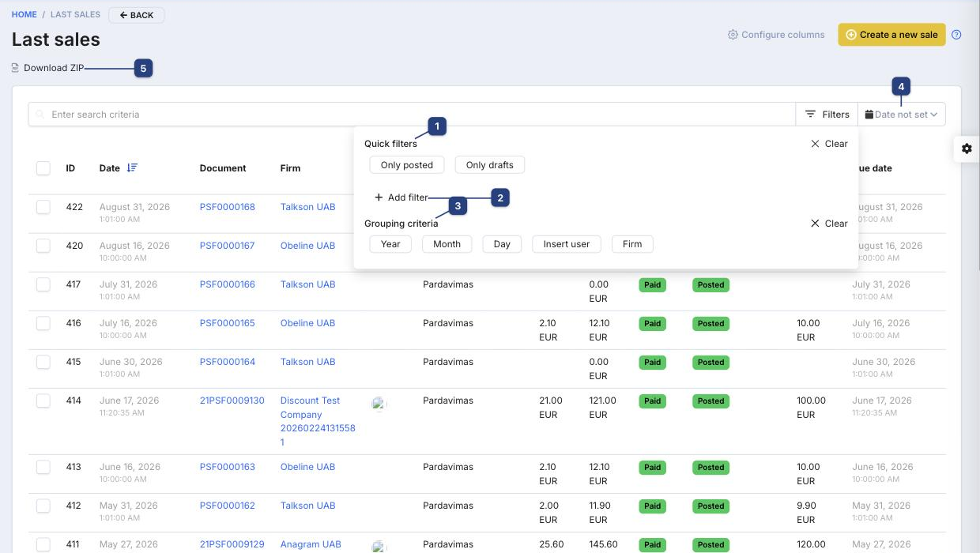
Task: Tick the checkbox for sale 417
Action: 43,284
